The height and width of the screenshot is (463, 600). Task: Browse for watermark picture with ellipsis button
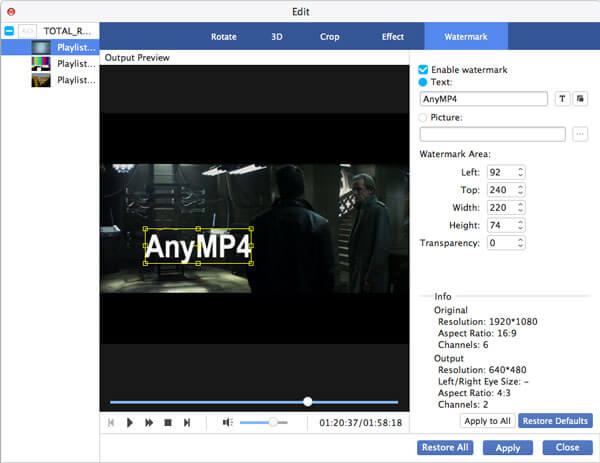pos(580,134)
